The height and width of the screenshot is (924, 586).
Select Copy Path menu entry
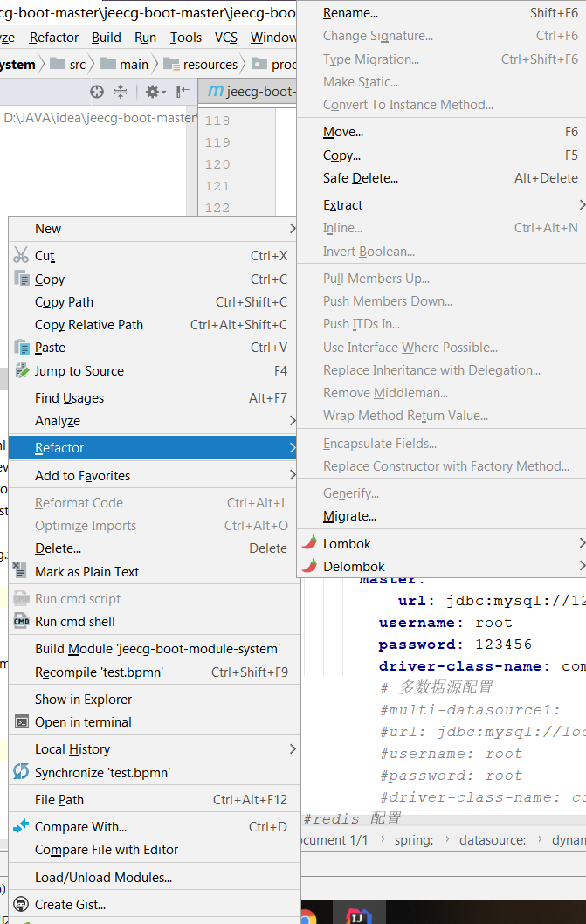coord(155,301)
